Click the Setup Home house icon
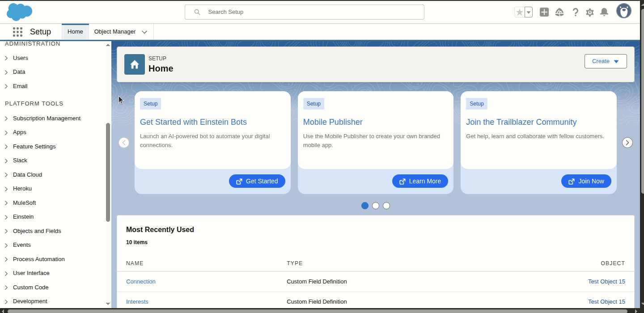Image resolution: width=644 pixels, height=313 pixels. pyautogui.click(x=134, y=64)
